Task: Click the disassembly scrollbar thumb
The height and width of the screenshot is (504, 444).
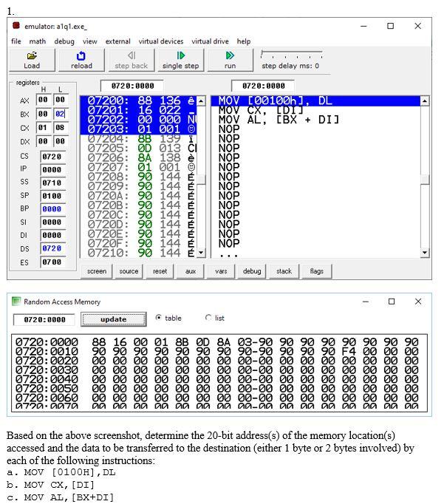Action: [425, 180]
